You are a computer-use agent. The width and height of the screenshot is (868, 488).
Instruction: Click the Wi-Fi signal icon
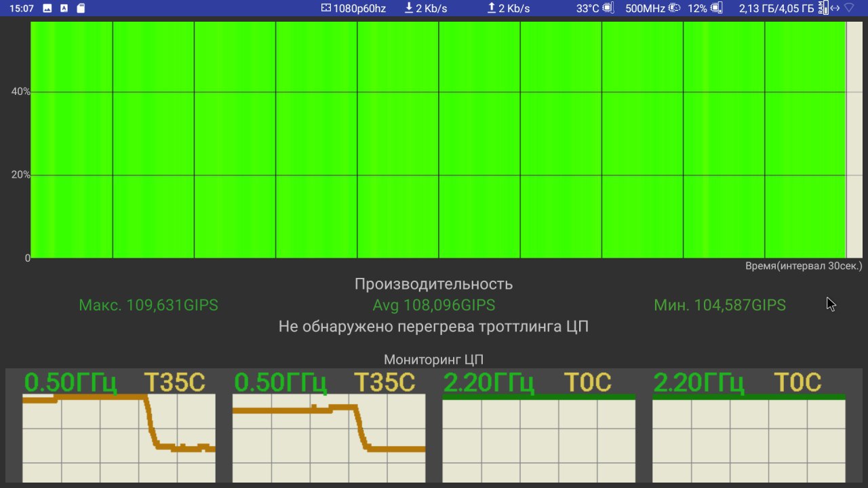pyautogui.click(x=849, y=8)
